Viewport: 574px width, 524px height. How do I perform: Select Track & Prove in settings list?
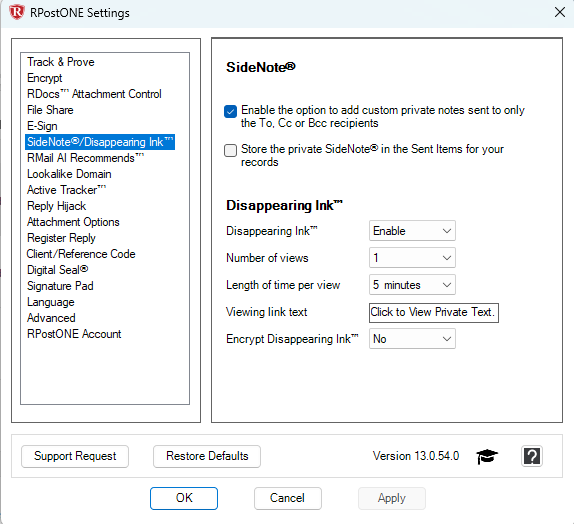[x=61, y=62]
